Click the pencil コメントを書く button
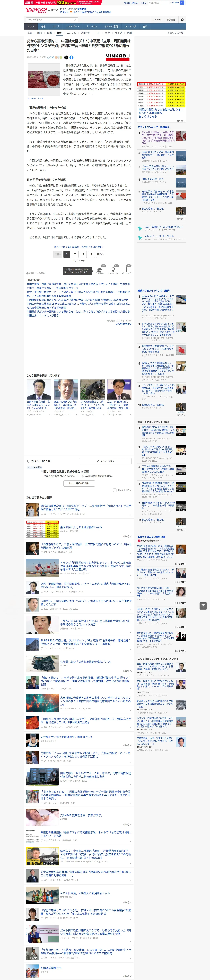Screen dimensions: 210x980 (x=105, y=461)
